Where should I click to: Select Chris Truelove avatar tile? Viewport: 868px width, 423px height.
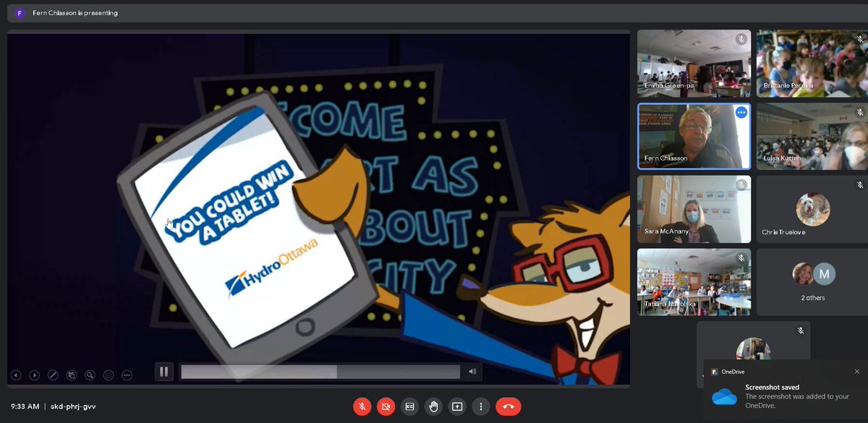click(x=812, y=209)
